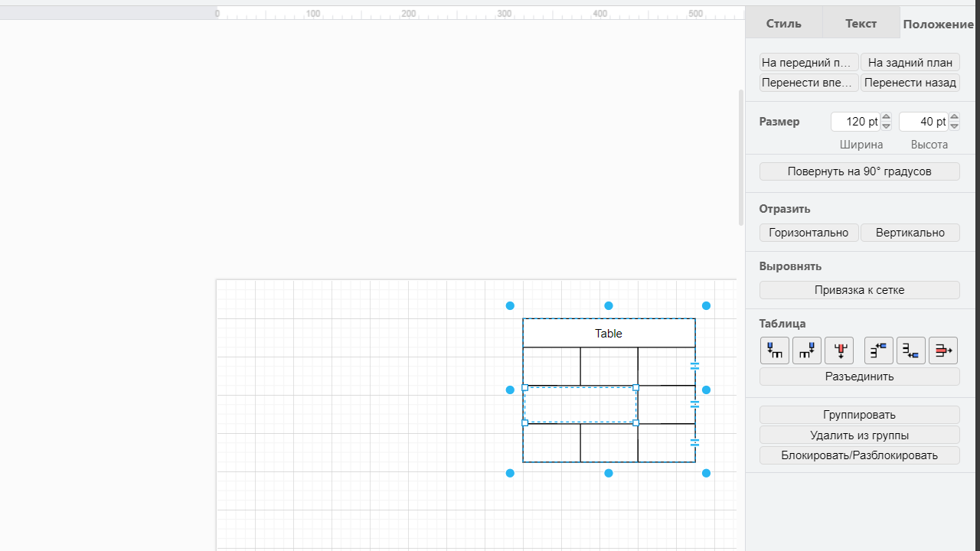Image resolution: width=980 pixels, height=551 pixels.
Task: Increase width with the up stepper arrow
Action: click(x=886, y=117)
